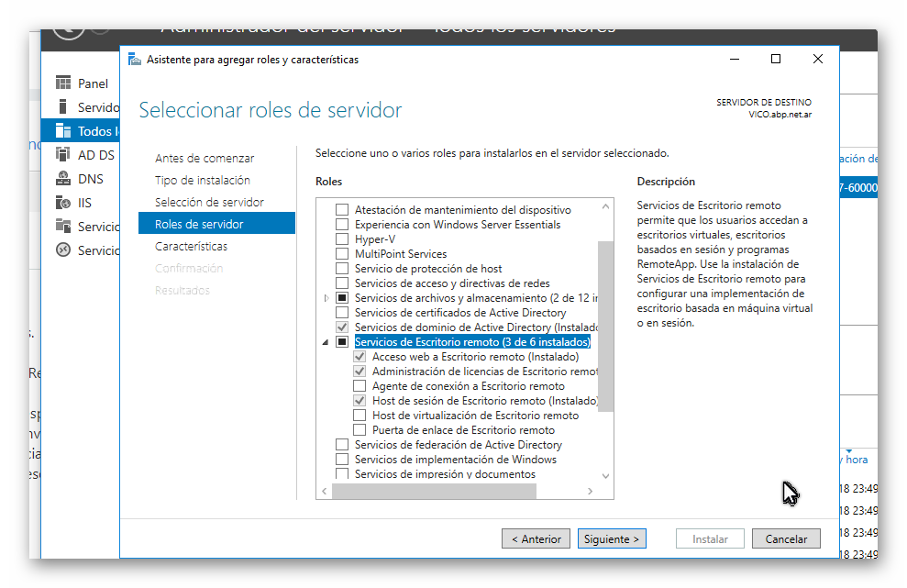Viewport: 907px width, 588px height.
Task: Open the AD DS role icon
Action: tap(63, 154)
